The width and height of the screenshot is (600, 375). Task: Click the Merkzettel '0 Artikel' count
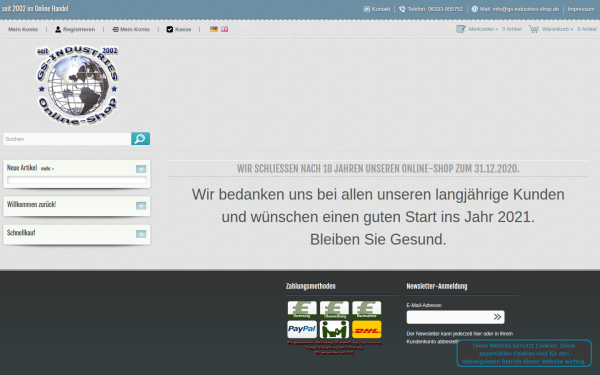point(512,29)
